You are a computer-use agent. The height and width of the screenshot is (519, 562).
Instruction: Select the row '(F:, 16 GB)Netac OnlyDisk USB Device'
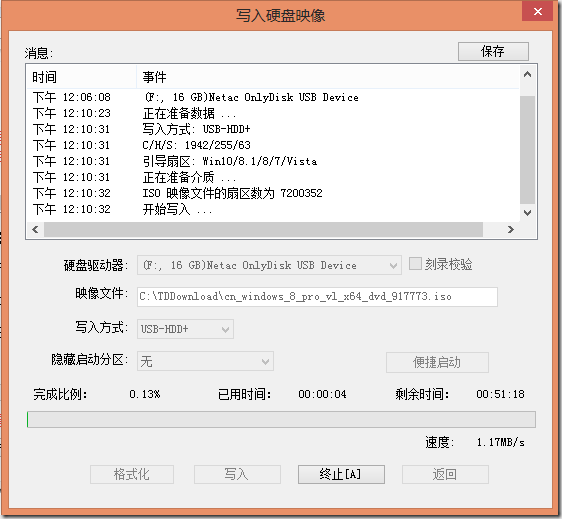point(273,97)
